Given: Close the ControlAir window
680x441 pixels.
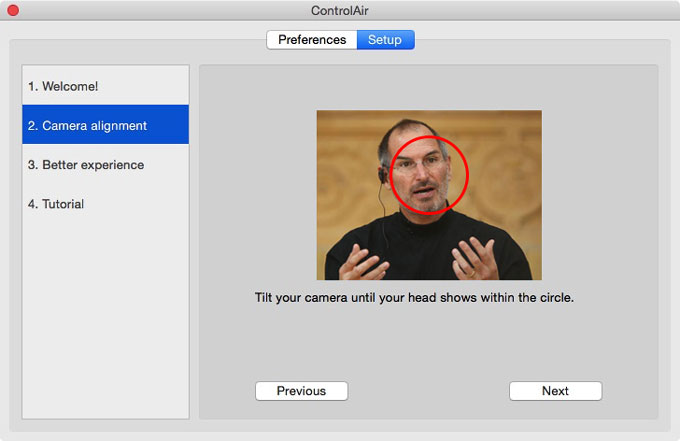Looking at the screenshot, I should (x=13, y=10).
